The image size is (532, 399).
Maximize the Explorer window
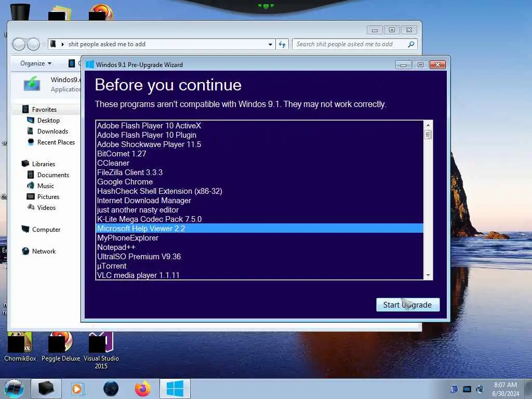(x=392, y=30)
